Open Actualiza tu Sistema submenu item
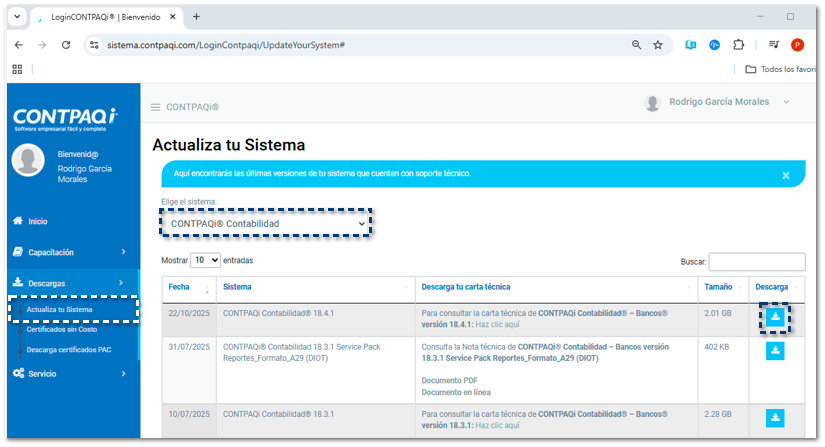 click(59, 310)
